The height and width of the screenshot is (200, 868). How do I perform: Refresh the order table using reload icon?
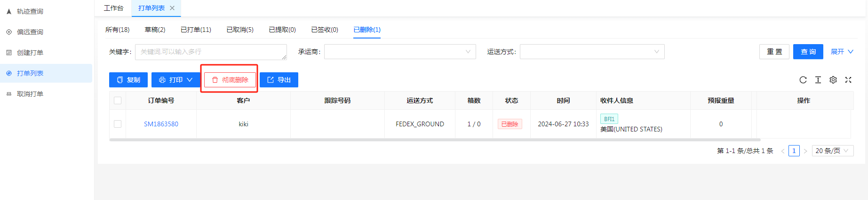803,80
